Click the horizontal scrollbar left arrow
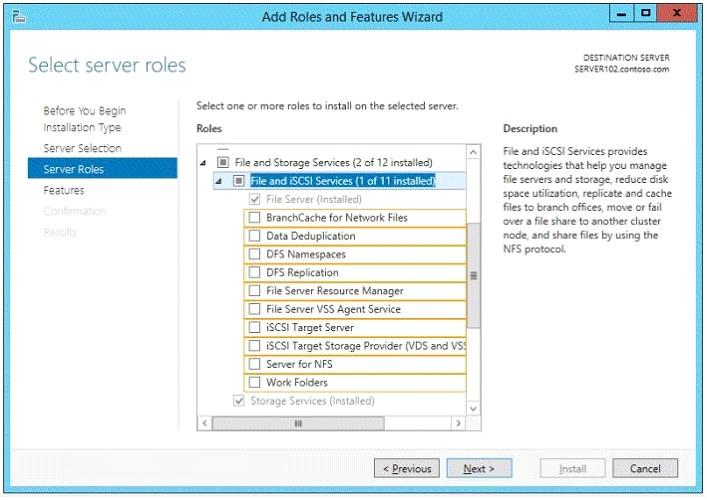The width and height of the screenshot is (707, 500). (x=205, y=423)
